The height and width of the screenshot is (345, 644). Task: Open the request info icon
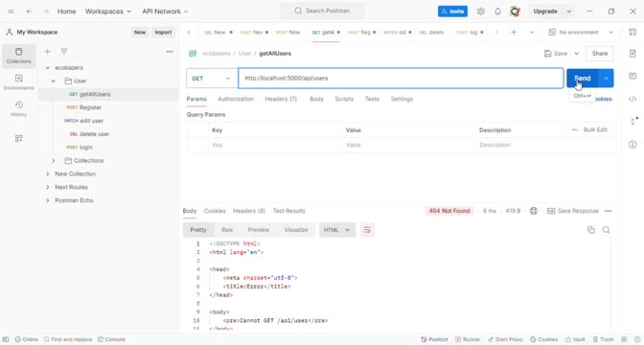(x=632, y=145)
